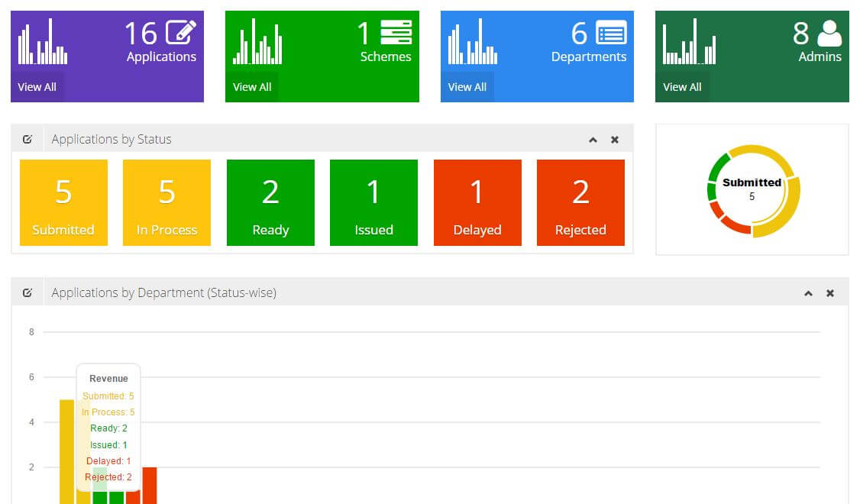Click the Admins user icon
Image resolution: width=860 pixels, height=504 pixels.
[829, 34]
